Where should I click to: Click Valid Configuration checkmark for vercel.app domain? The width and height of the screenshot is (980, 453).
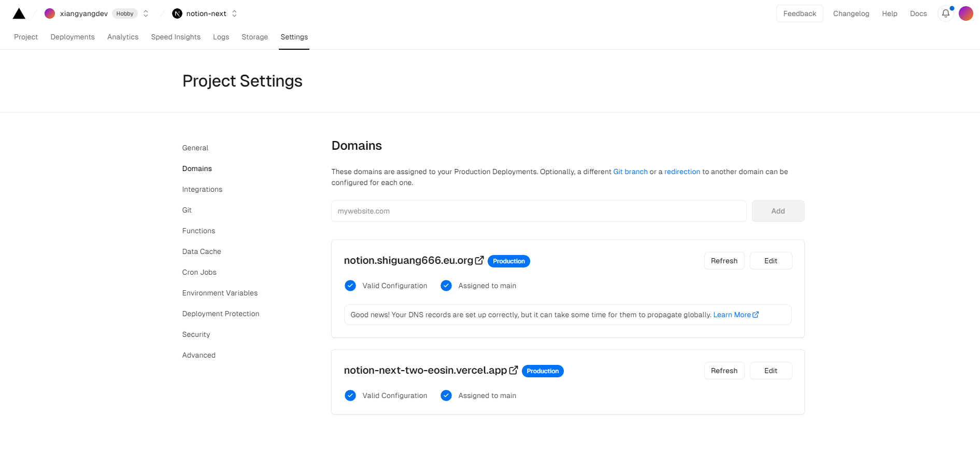350,395
